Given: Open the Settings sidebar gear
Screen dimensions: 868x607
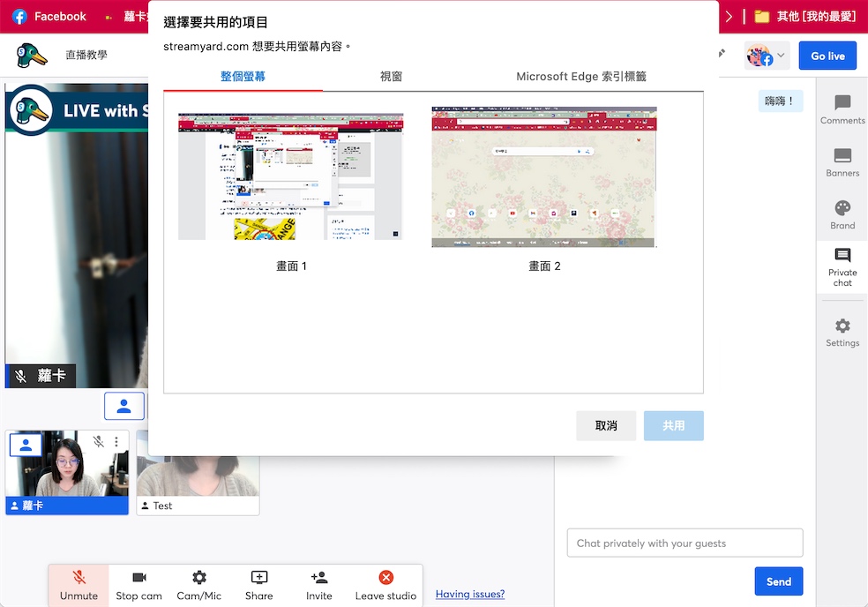Looking at the screenshot, I should (x=842, y=333).
